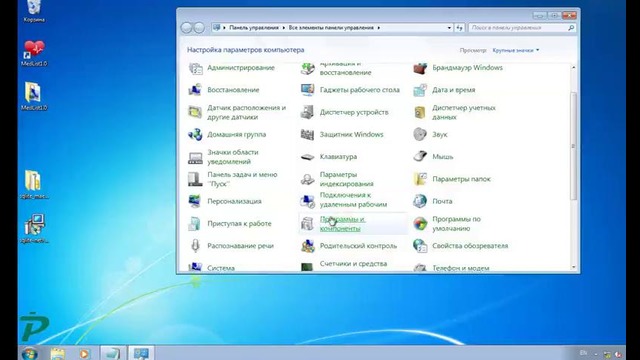
Task: Open Windows Explorer from taskbar
Action: (x=58, y=353)
